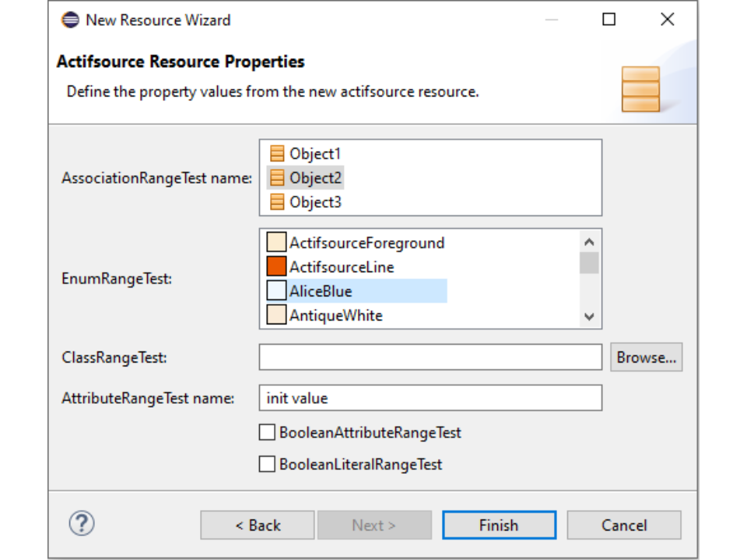Click the AttributeRangeTest name text field

[430, 398]
